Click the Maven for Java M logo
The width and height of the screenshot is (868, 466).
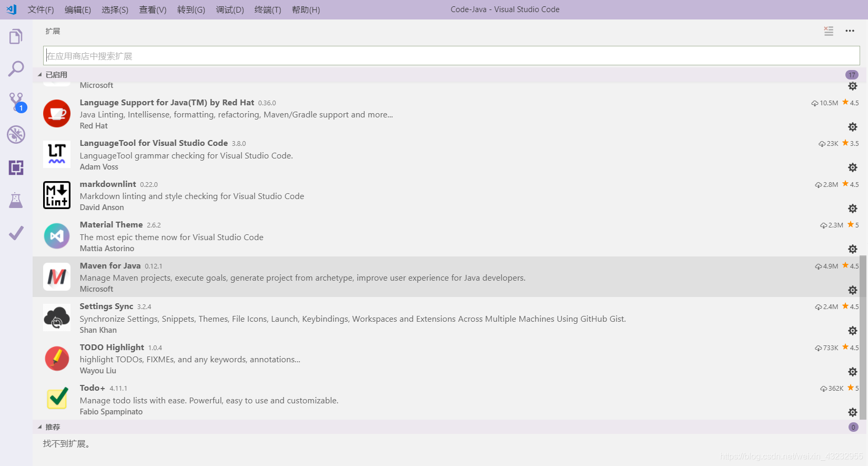57,276
